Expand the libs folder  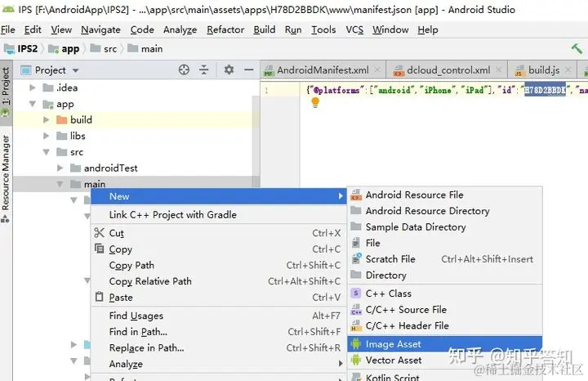(x=46, y=136)
